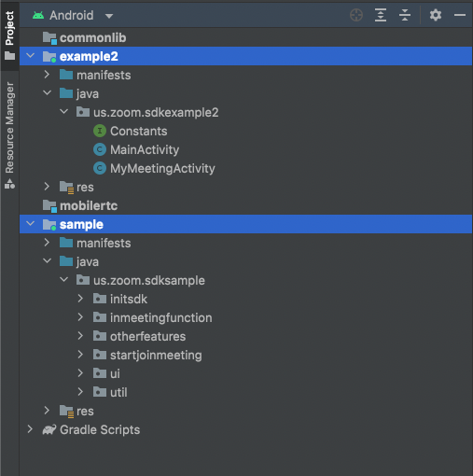Screen dimensions: 473x476
Task: Click the res folder icon under sample
Action: 66,412
